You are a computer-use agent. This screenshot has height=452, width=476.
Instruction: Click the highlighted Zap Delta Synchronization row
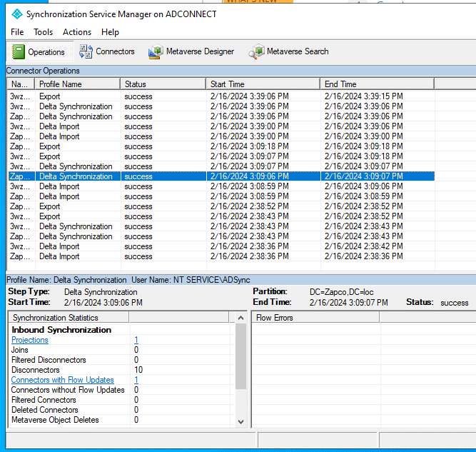[221, 176]
